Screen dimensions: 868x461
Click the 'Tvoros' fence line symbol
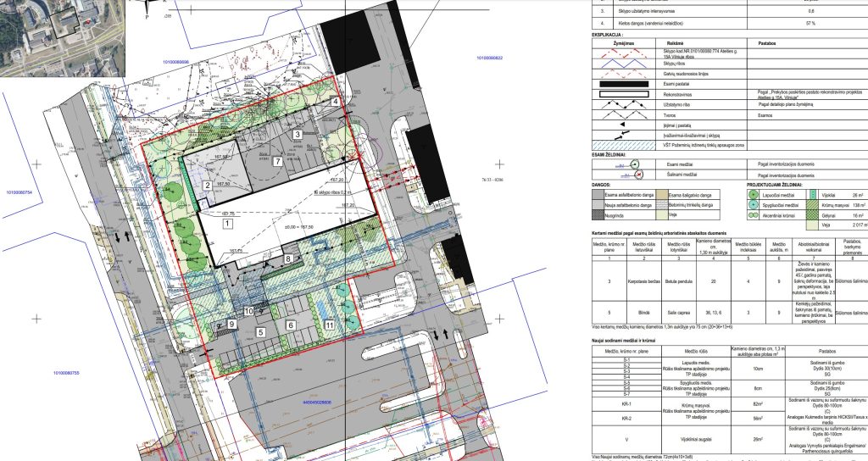click(x=624, y=115)
